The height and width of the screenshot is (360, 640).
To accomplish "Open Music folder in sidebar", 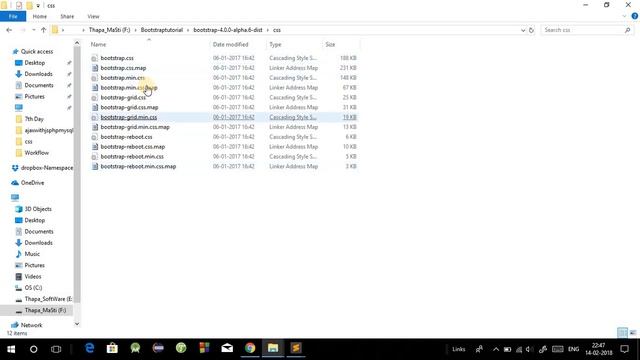I will pos(32,254).
